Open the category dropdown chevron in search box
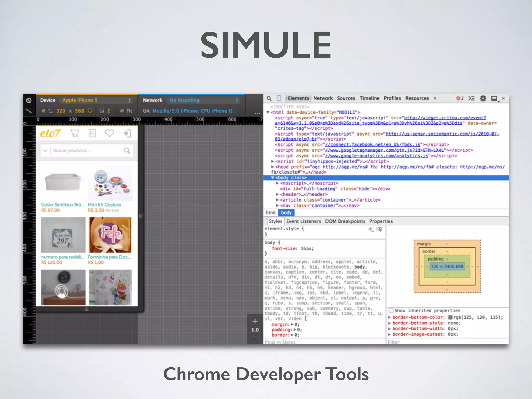This screenshot has width=532, height=399. [x=45, y=150]
